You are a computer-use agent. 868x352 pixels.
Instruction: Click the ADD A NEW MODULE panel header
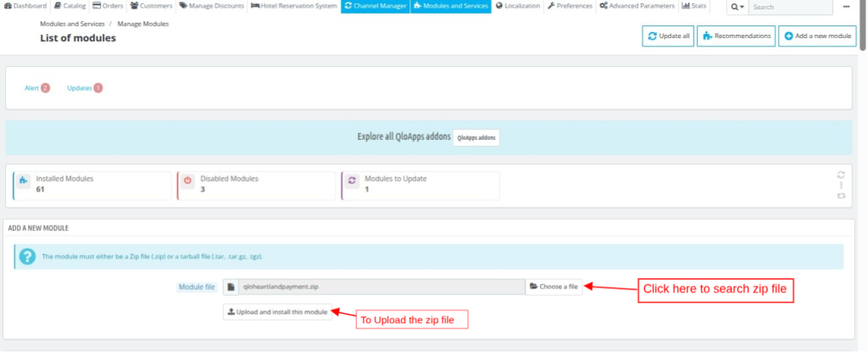[38, 228]
